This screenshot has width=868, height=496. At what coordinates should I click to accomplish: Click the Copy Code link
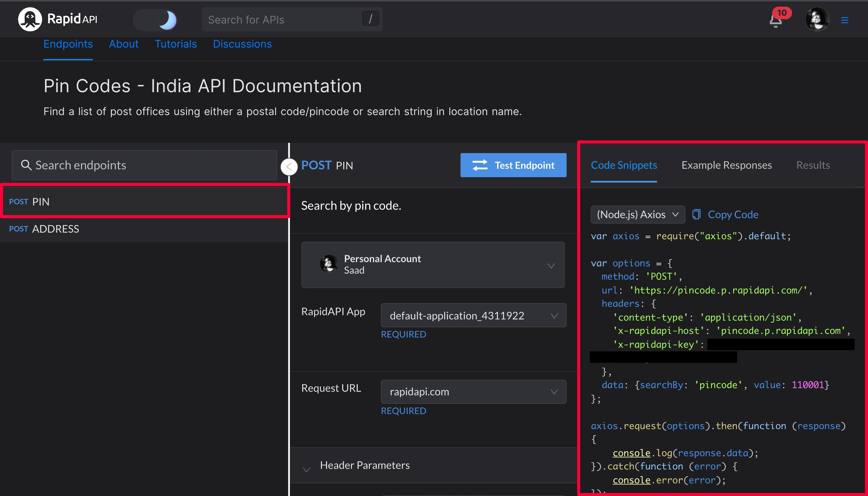[x=733, y=214]
